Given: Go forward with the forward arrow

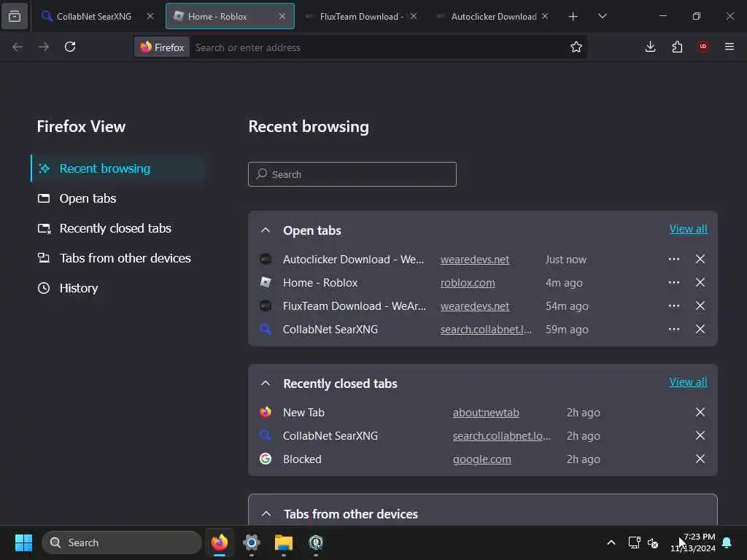Looking at the screenshot, I should click(44, 47).
